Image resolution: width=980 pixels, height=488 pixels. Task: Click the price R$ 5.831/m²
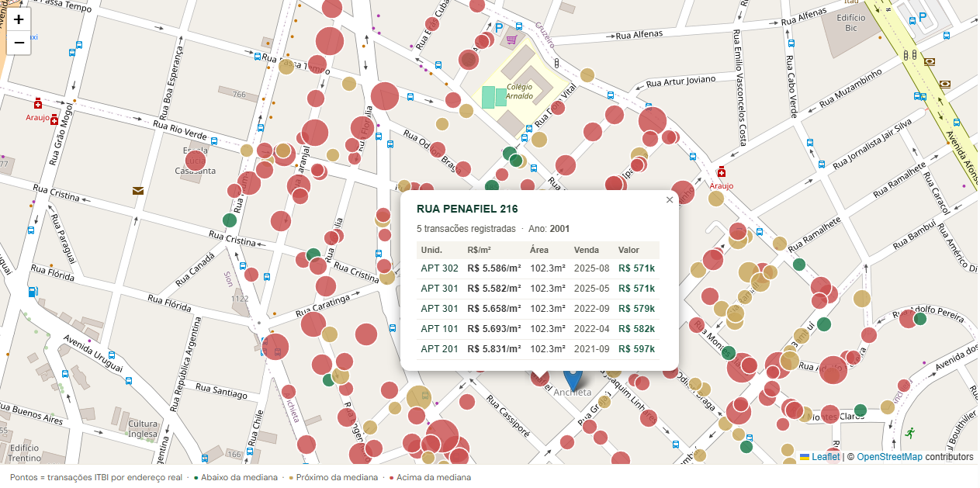point(494,349)
